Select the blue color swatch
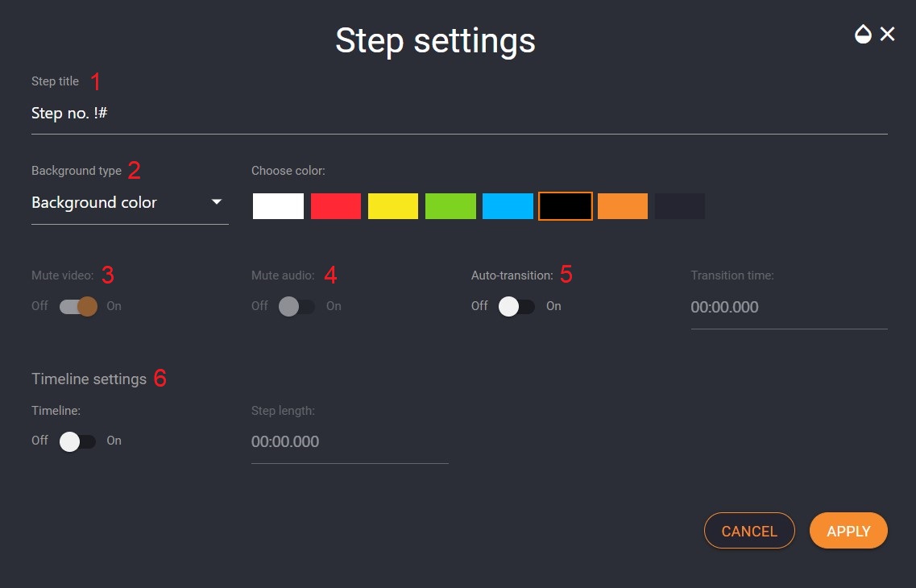This screenshot has width=916, height=588. tap(508, 206)
